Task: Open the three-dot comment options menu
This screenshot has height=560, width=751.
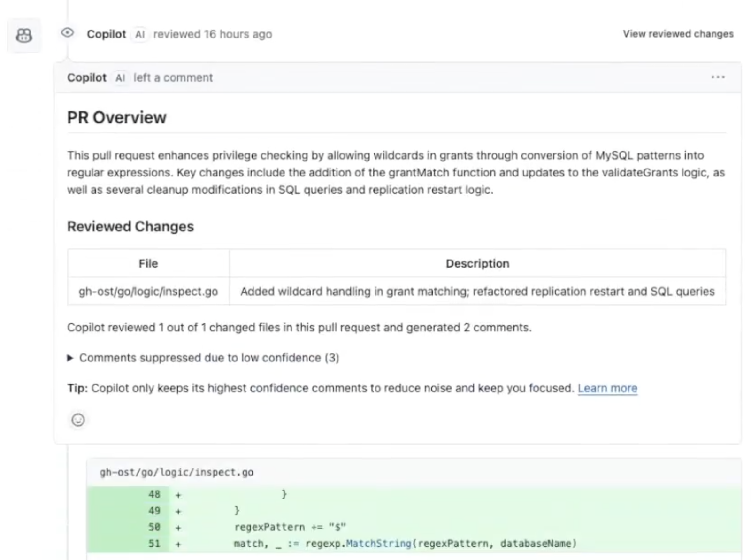Action: coord(718,77)
